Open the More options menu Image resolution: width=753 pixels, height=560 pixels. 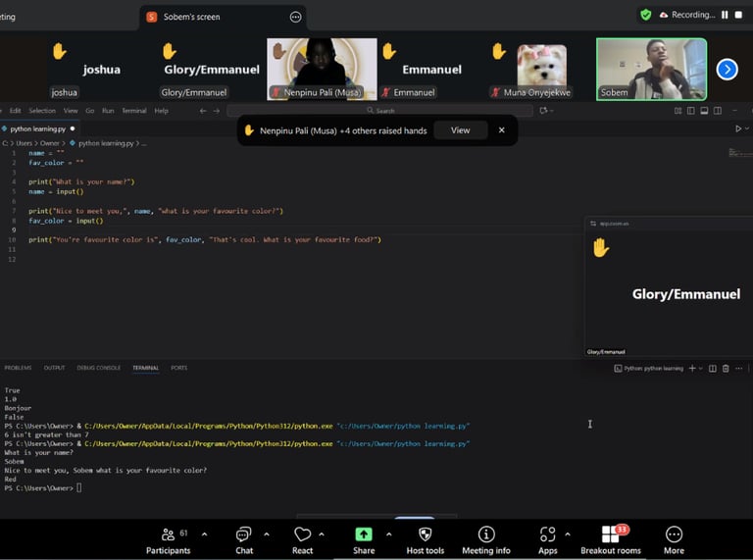(674, 540)
